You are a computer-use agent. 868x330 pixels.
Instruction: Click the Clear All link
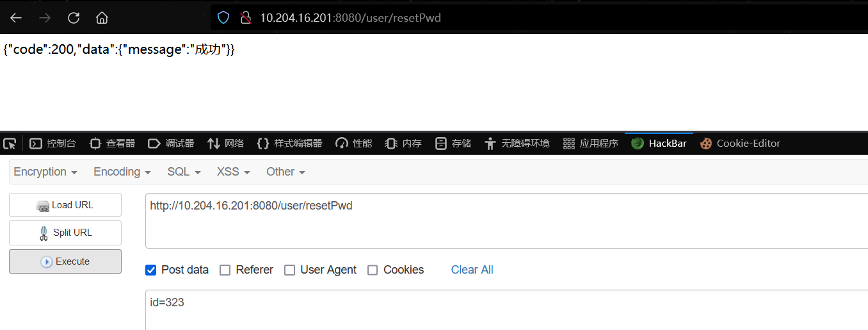(x=472, y=270)
